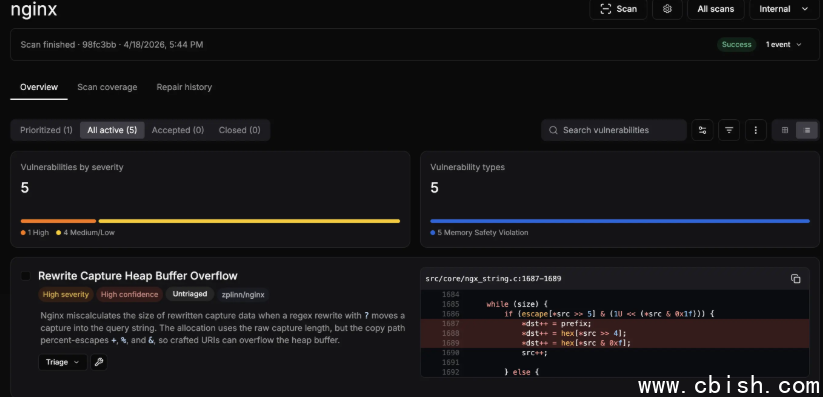Click the blue Memory Safety Violation bar
The height and width of the screenshot is (397, 823).
click(x=620, y=221)
